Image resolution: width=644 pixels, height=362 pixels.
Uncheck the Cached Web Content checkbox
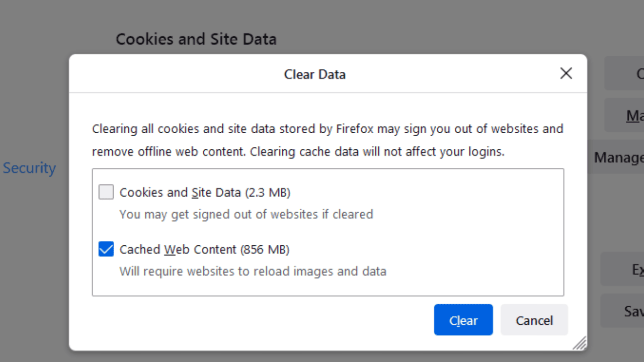click(x=106, y=249)
